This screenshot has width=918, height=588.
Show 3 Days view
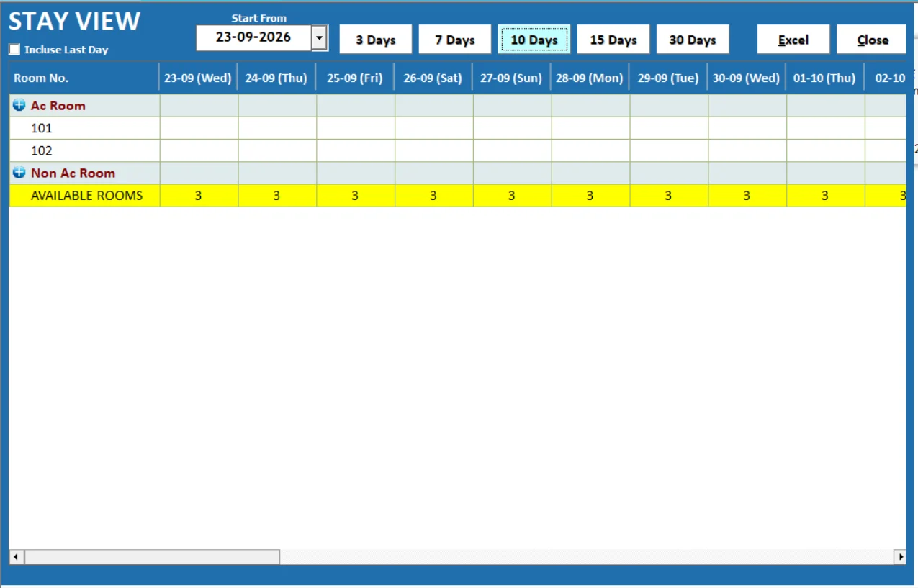coord(376,40)
